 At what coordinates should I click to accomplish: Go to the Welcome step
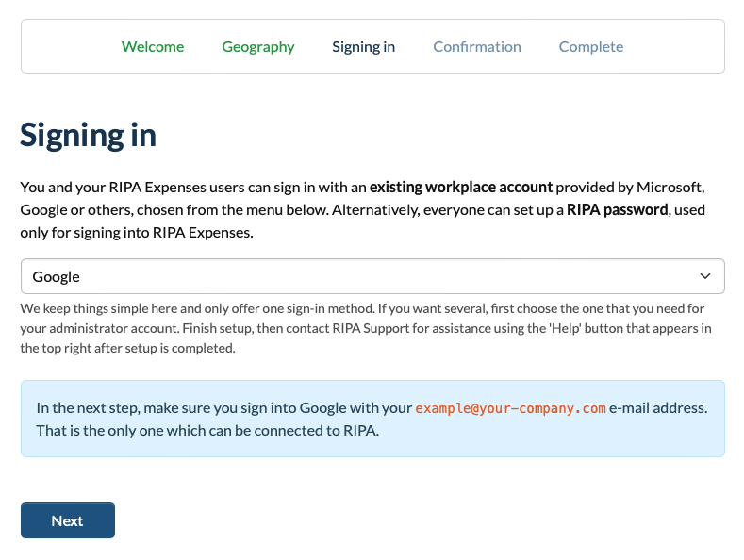[153, 46]
